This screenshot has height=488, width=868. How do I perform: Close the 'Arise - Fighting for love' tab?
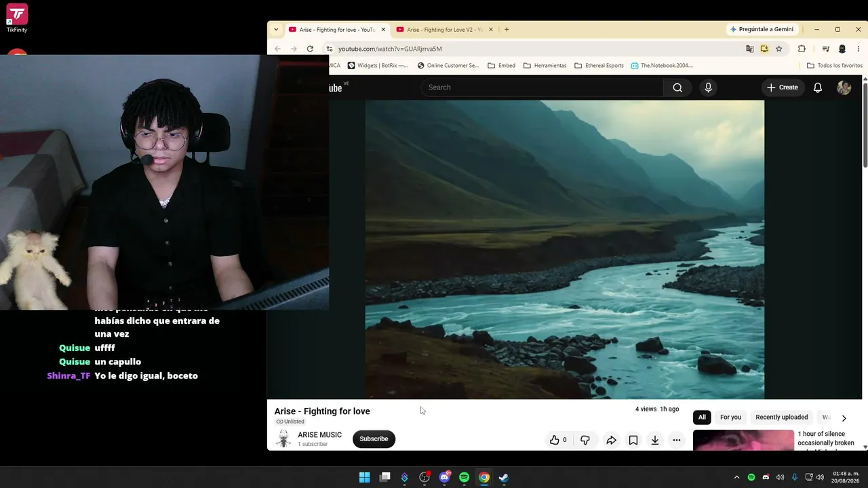383,30
